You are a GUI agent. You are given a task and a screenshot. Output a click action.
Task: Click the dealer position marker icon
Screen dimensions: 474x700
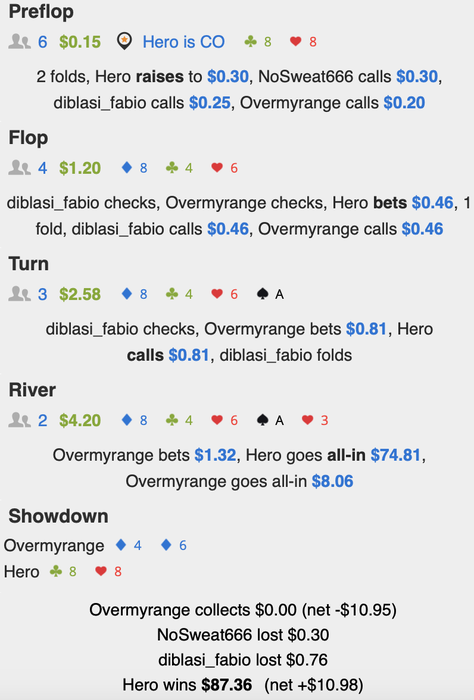pos(124,42)
